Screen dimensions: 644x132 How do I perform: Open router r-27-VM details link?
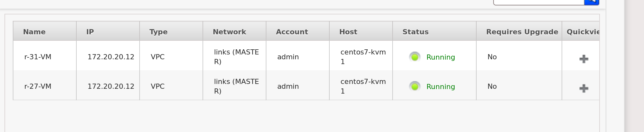(38, 87)
